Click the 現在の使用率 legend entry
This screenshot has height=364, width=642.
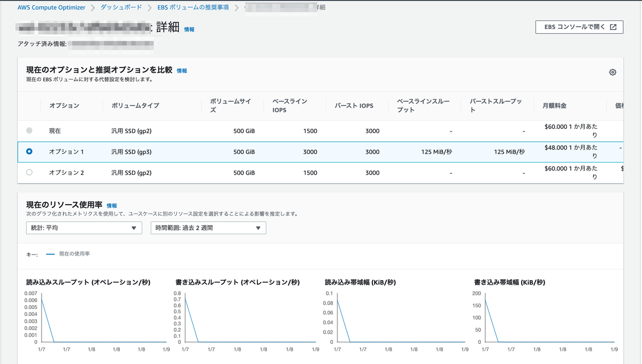(68, 254)
